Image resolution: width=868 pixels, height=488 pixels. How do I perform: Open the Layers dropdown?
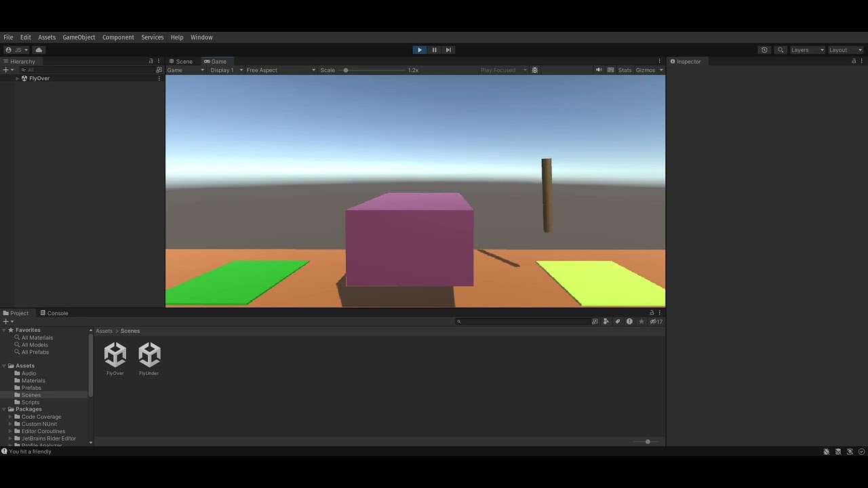pos(807,49)
